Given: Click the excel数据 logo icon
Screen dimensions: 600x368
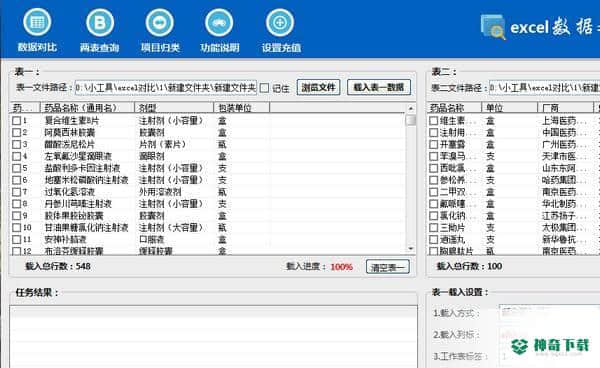Looking at the screenshot, I should tap(493, 27).
